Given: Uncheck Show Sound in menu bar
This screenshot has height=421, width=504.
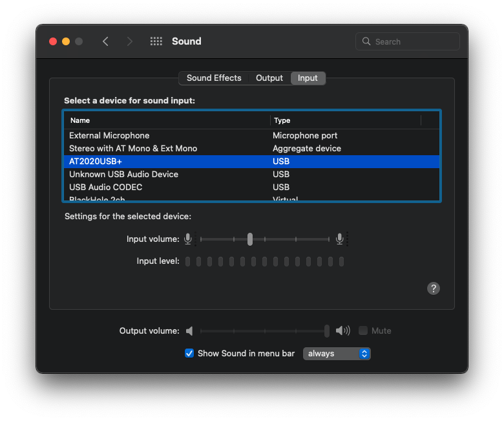Looking at the screenshot, I should tap(189, 353).
